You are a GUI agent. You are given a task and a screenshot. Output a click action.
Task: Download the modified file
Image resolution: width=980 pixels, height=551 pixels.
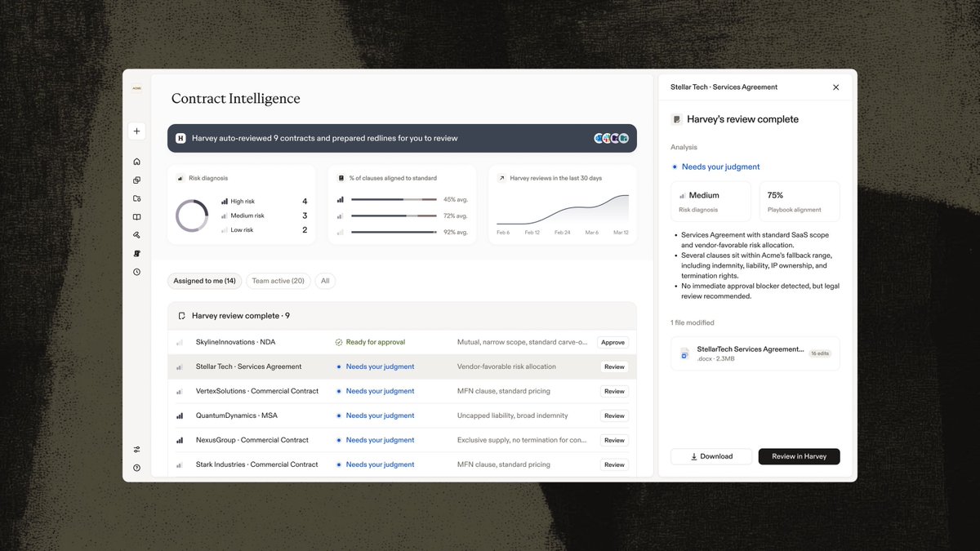[x=711, y=456]
